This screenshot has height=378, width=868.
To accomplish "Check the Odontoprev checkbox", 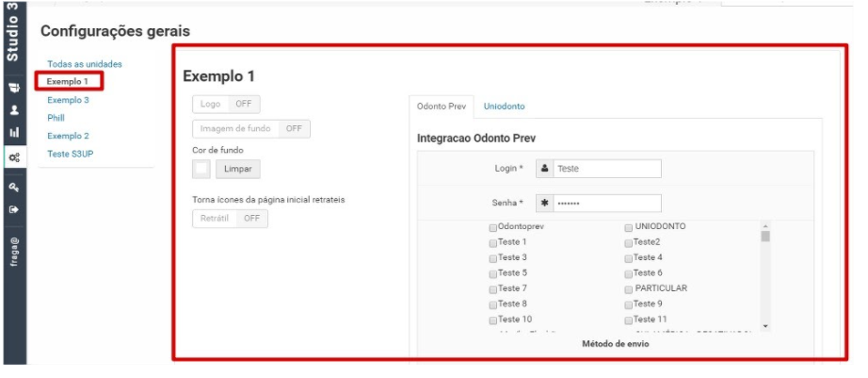I will [x=492, y=227].
